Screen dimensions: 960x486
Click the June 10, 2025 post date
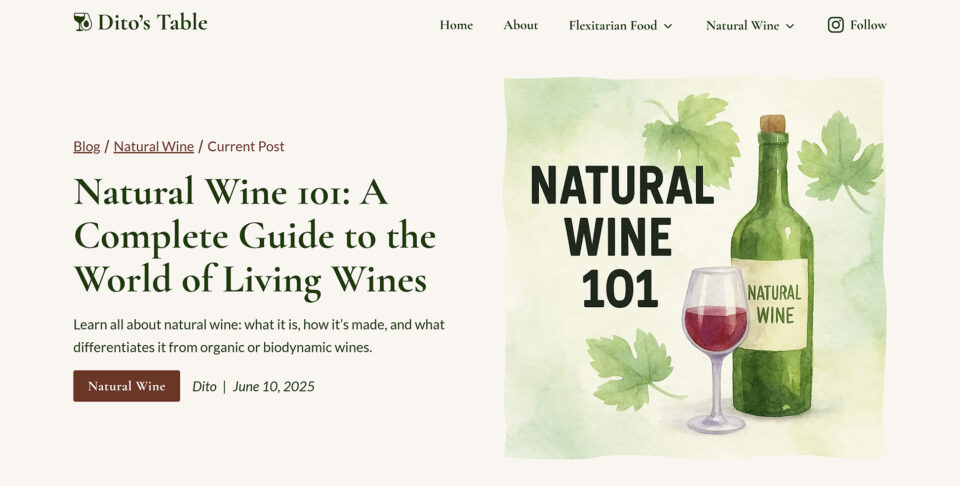(274, 386)
